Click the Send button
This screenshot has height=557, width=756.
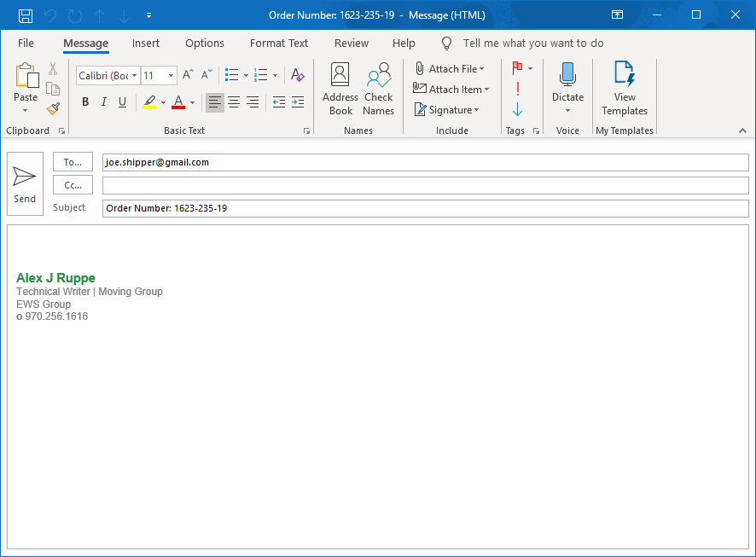(x=25, y=183)
